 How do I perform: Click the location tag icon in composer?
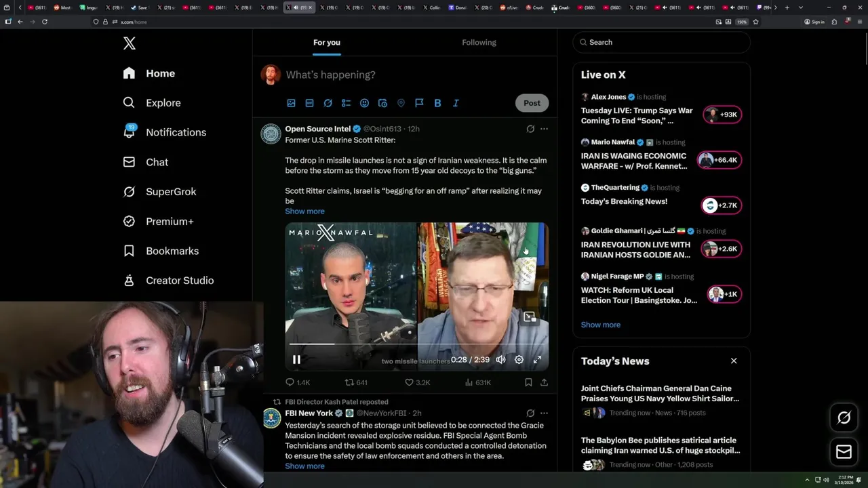point(401,103)
